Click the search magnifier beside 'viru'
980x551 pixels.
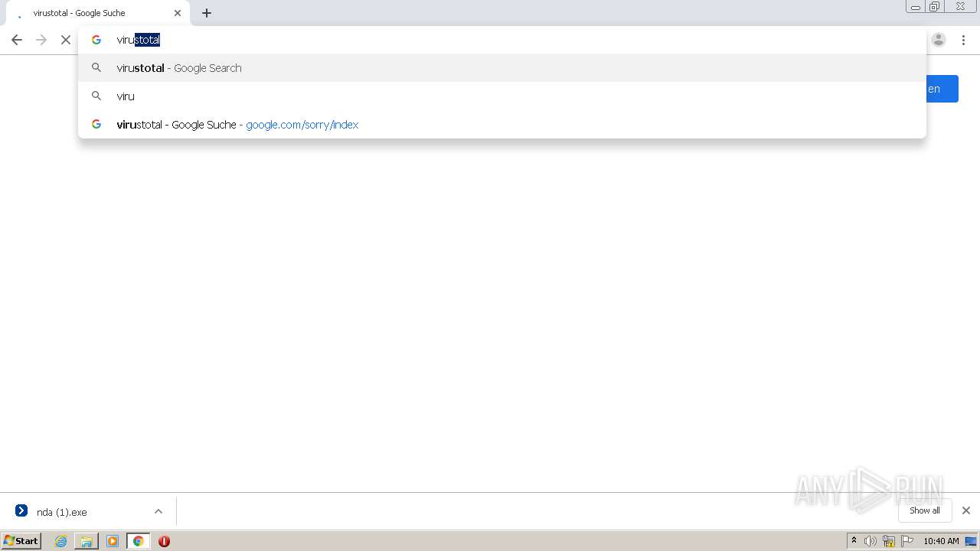(x=96, y=96)
